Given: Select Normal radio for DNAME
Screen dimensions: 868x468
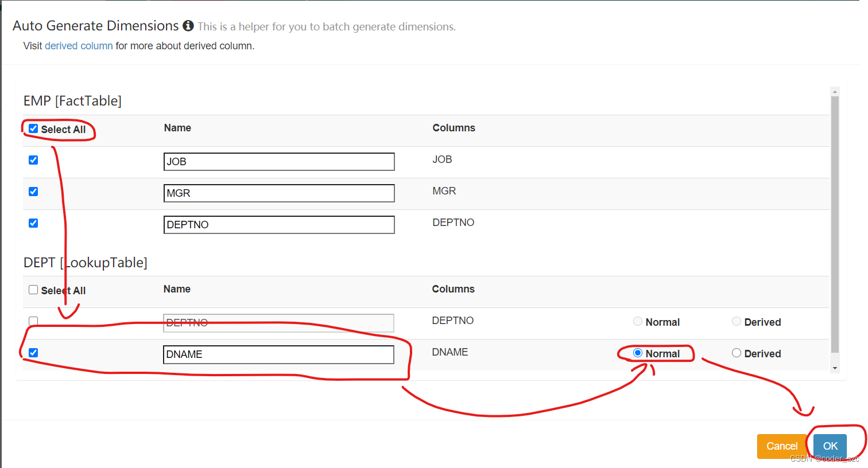Looking at the screenshot, I should 638,353.
